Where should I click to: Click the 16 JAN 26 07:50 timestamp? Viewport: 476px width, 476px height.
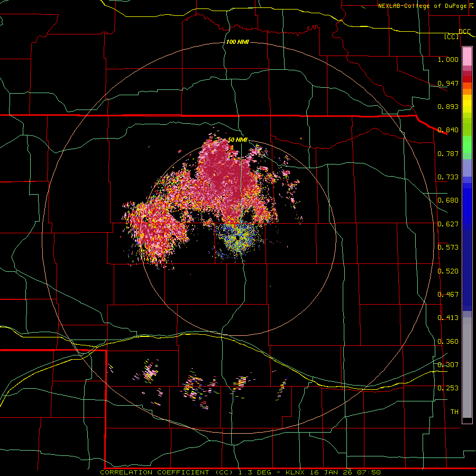(x=345, y=472)
